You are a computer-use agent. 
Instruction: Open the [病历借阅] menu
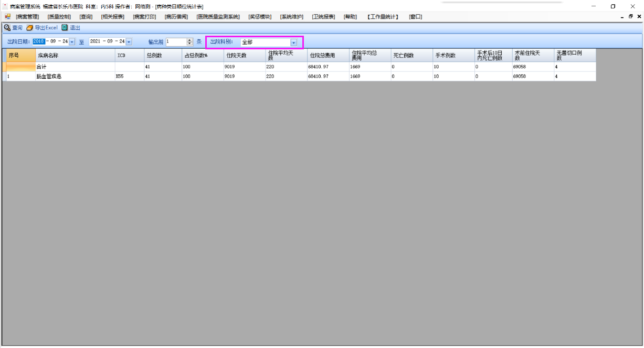pyautogui.click(x=176, y=17)
